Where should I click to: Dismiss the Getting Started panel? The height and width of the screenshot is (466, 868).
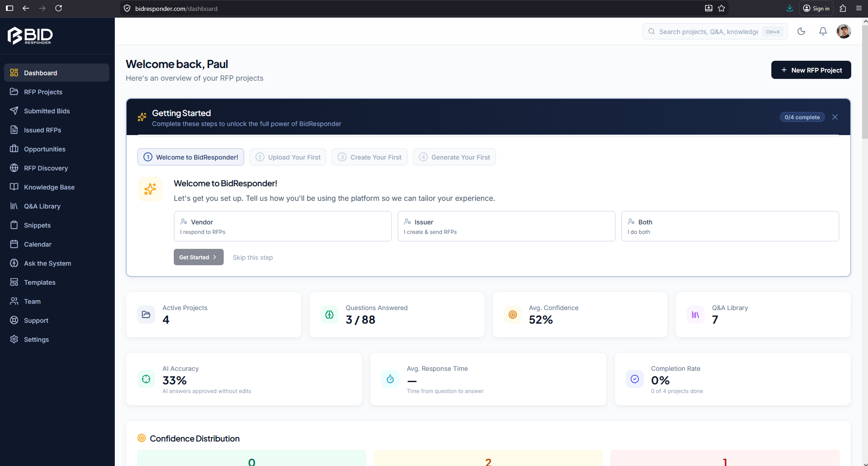click(x=835, y=117)
